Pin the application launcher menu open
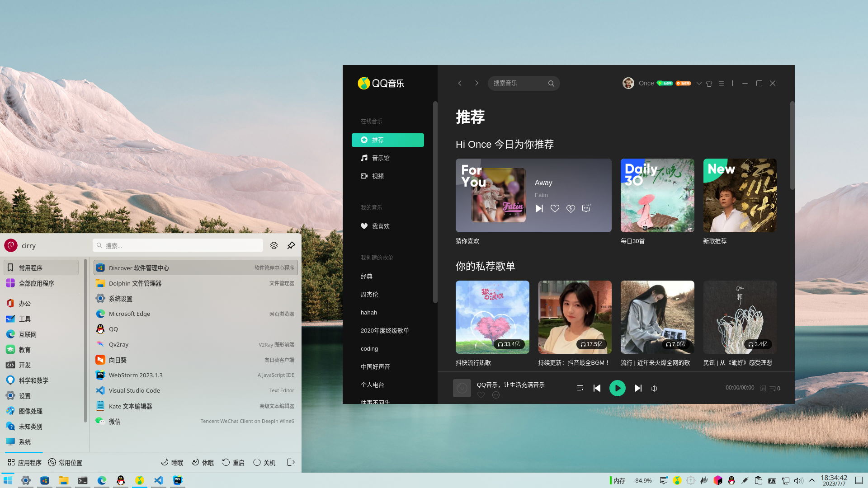Viewport: 868px width, 488px height. [x=291, y=245]
